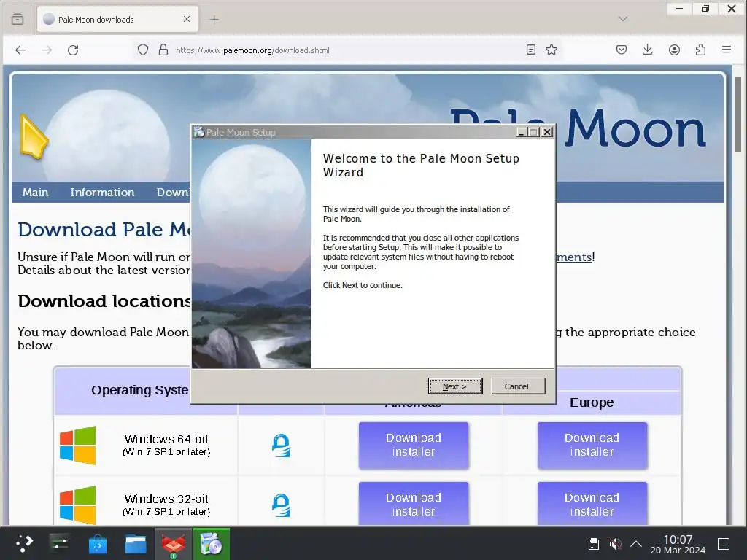The height and width of the screenshot is (560, 747).
Task: Open the clock showing 10:07
Action: 678,544
